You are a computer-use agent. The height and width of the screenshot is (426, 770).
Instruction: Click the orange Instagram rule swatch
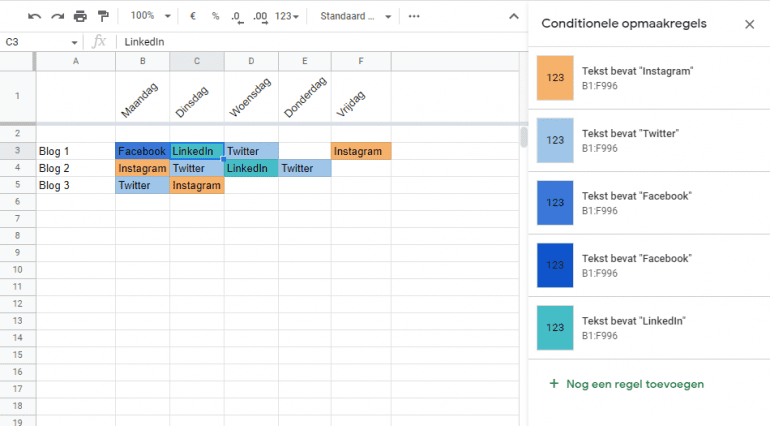555,78
